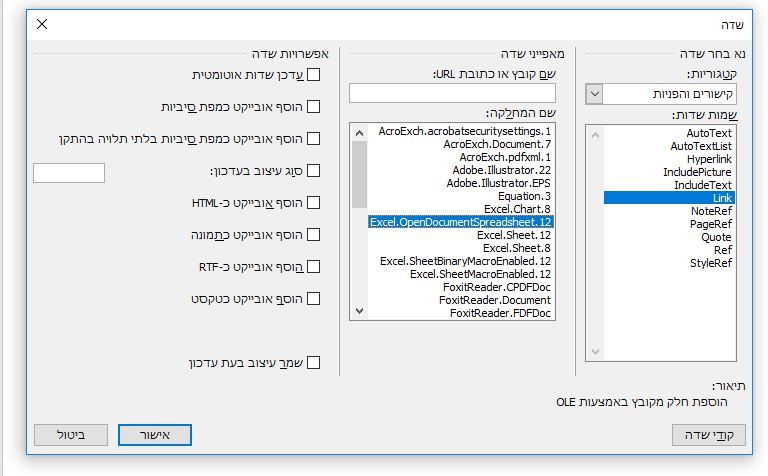Choose IncludePicture field name

[x=697, y=172]
